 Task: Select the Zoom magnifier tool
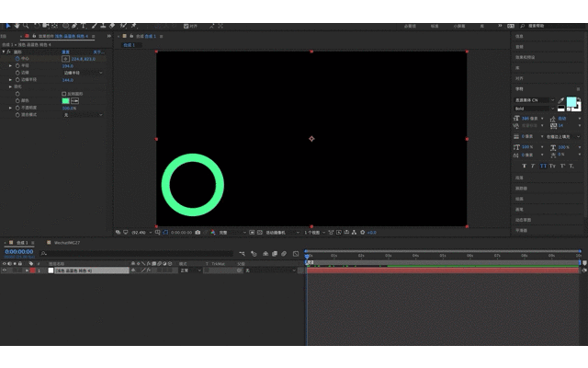[x=26, y=26]
